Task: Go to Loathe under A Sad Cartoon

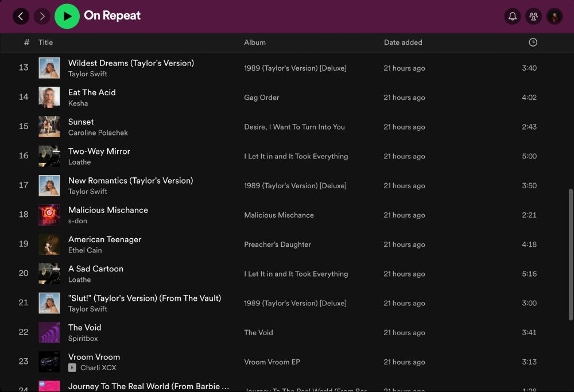Action: (x=79, y=280)
